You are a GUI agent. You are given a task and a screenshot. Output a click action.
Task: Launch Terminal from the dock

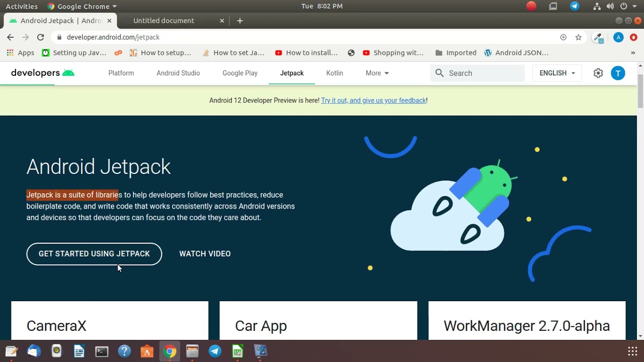[102, 351]
